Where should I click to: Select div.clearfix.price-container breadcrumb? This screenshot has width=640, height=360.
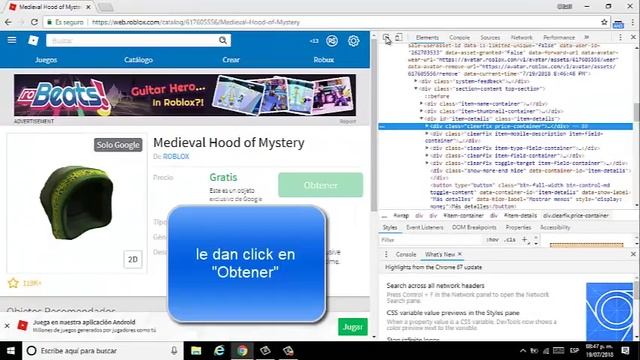pyautogui.click(x=576, y=216)
